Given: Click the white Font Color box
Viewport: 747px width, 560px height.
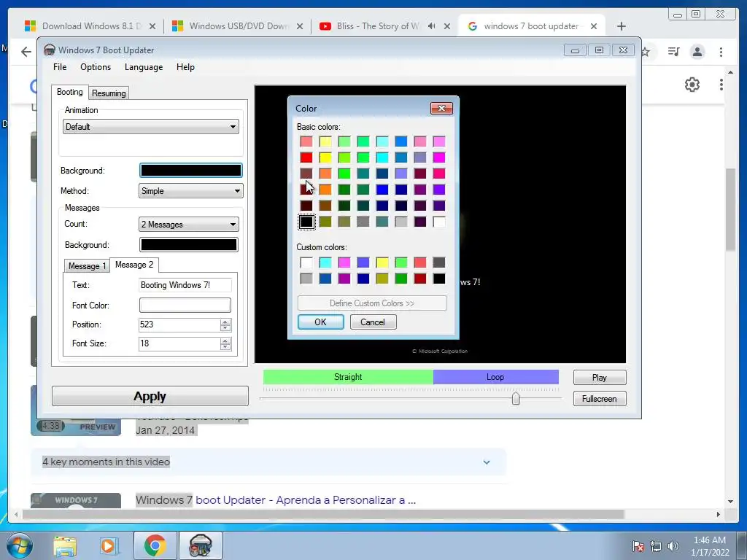Looking at the screenshot, I should (x=185, y=306).
